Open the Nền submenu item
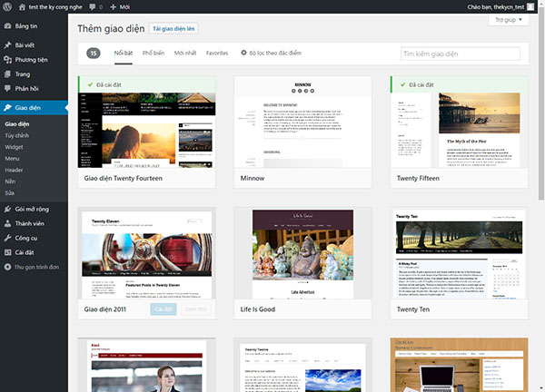This screenshot has height=392, width=545. click(10, 181)
